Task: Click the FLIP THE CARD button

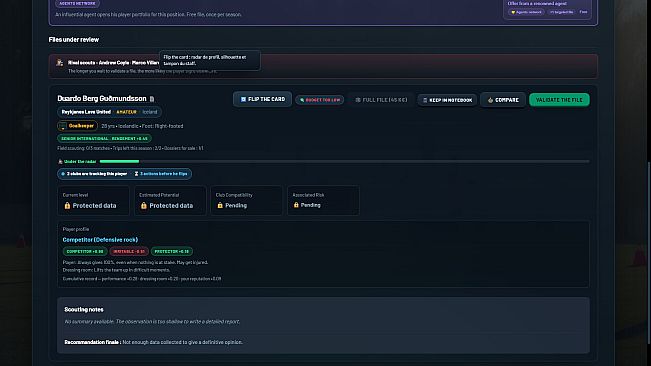Action: [262, 100]
